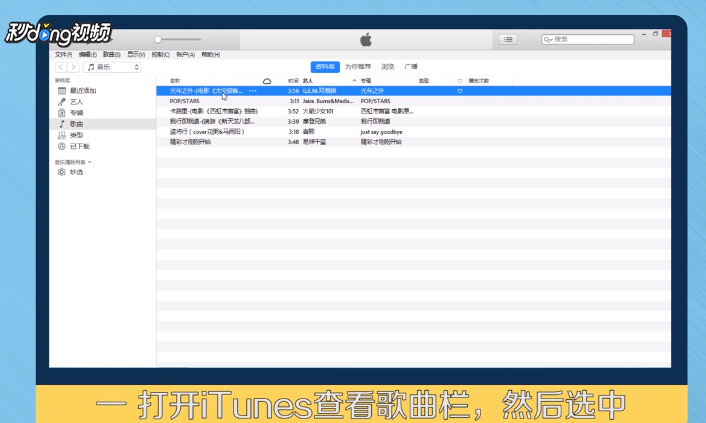Screen dimensions: 706x423
Task: Open the three-dot menu on selected song
Action: click(x=253, y=91)
